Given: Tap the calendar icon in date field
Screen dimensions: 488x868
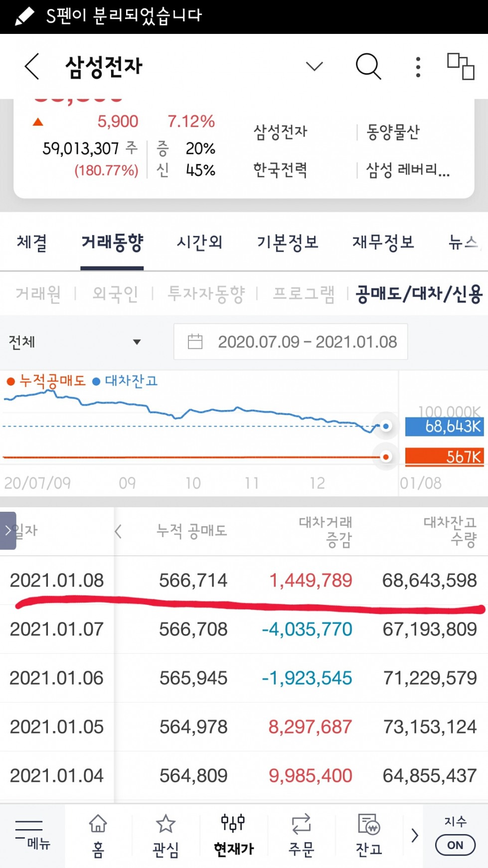Looking at the screenshot, I should pyautogui.click(x=195, y=342).
